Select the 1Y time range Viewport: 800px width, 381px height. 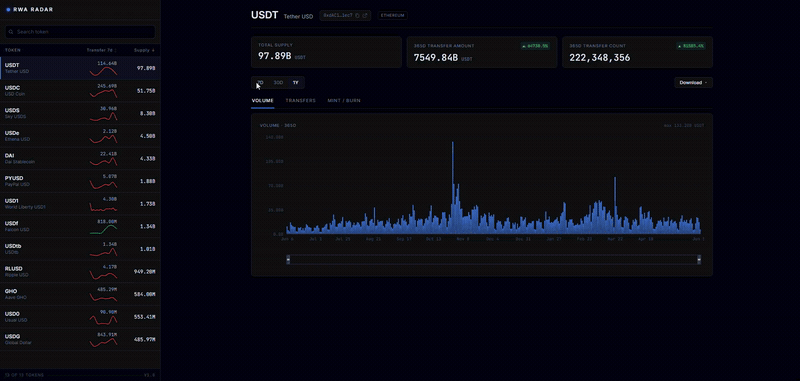pos(296,83)
